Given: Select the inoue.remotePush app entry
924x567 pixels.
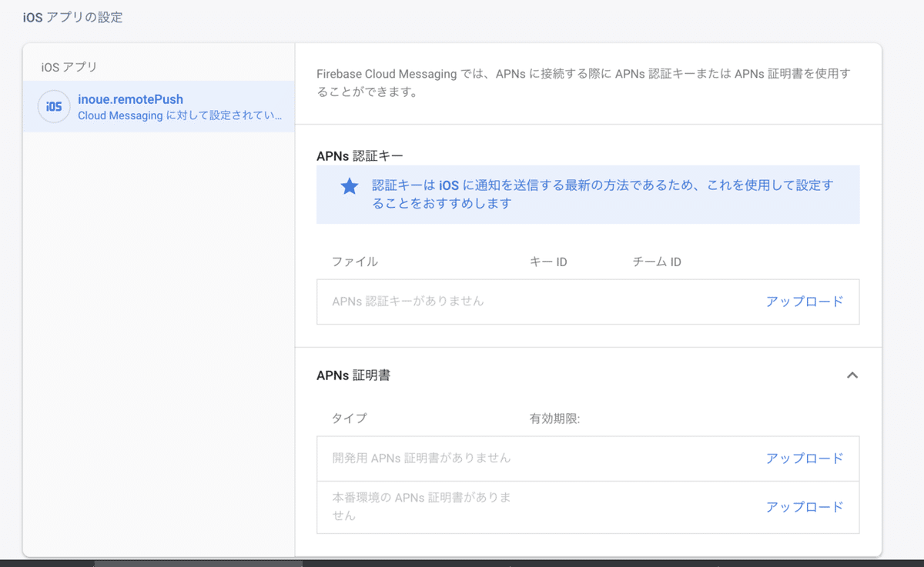Looking at the screenshot, I should click(x=159, y=107).
